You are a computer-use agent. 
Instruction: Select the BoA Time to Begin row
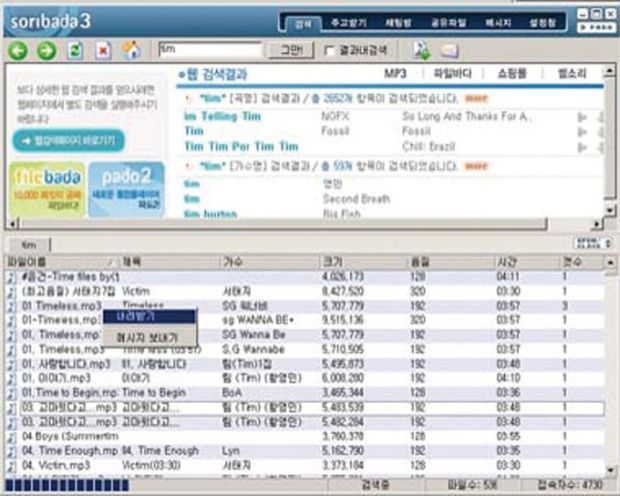click(304, 393)
